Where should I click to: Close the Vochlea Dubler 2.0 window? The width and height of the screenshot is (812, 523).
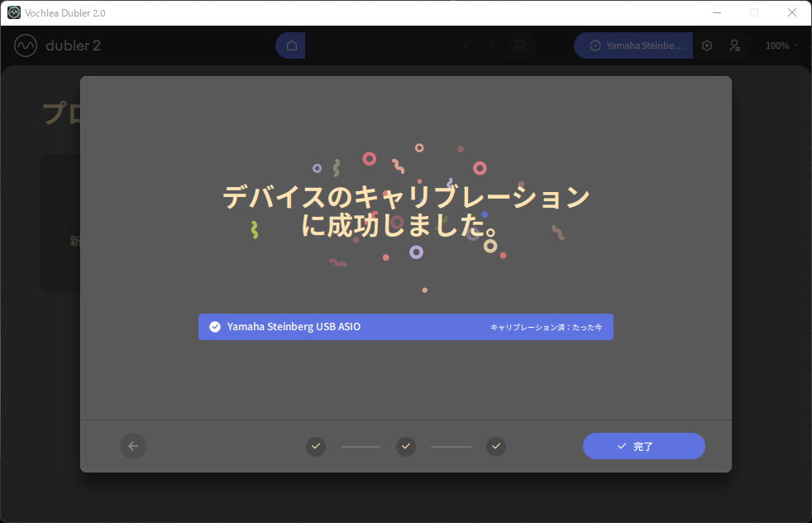792,12
